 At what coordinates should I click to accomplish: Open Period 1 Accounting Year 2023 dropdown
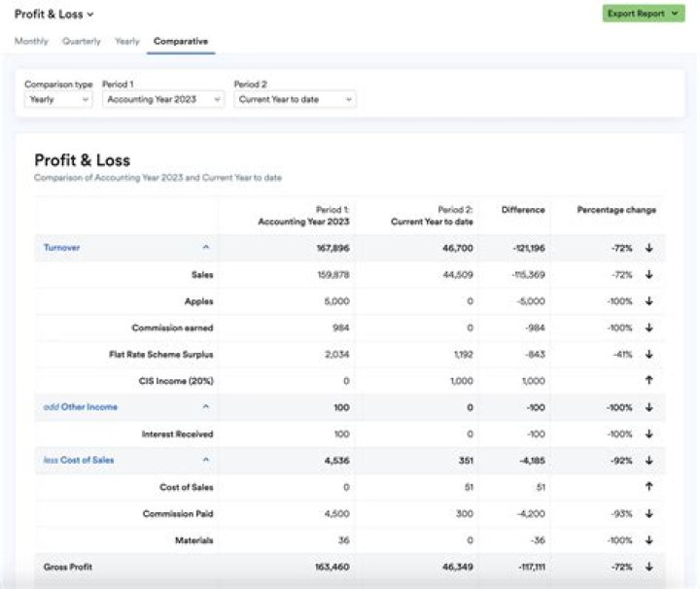[x=163, y=99]
